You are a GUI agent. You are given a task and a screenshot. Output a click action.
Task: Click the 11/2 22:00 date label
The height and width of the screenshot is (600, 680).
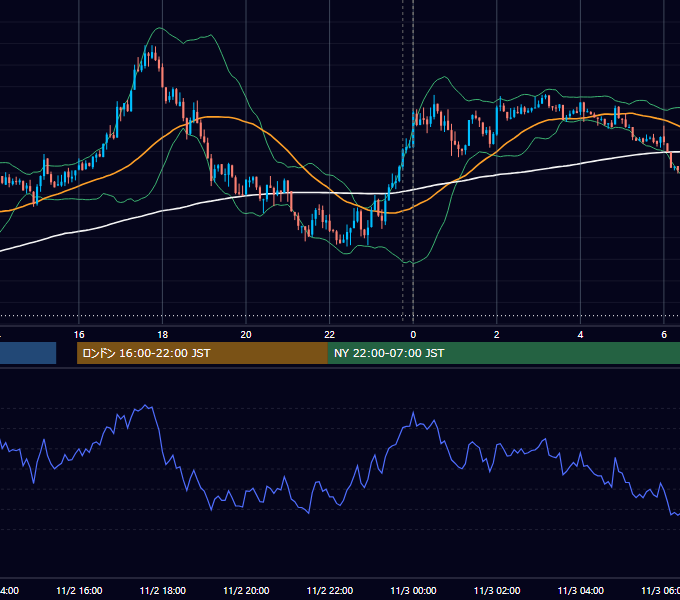[330, 590]
